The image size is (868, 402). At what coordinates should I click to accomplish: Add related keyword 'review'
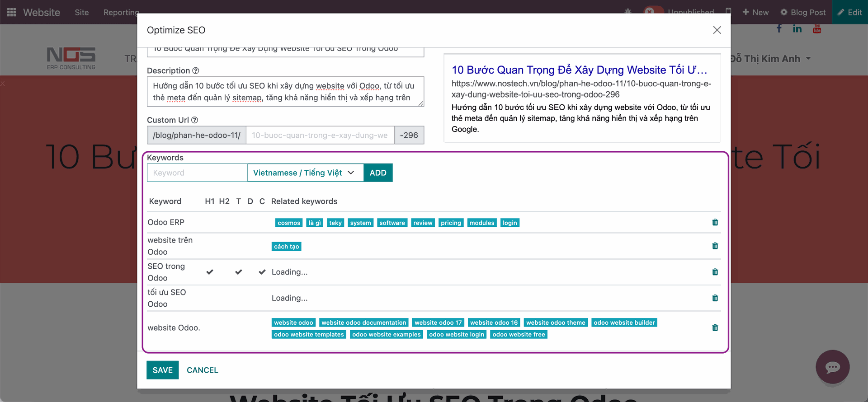pyautogui.click(x=423, y=223)
